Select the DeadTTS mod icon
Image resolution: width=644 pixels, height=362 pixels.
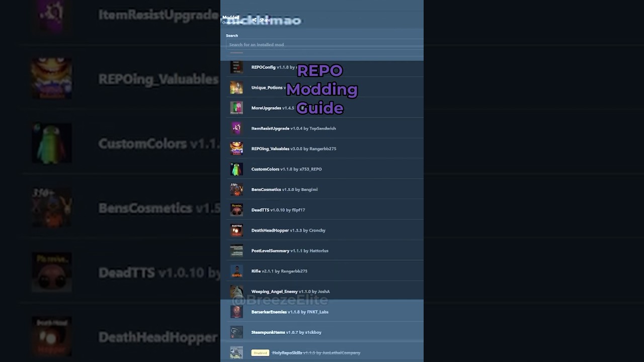(236, 210)
